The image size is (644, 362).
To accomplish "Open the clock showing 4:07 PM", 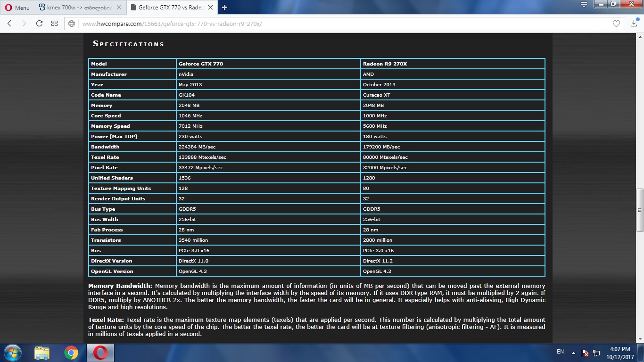I will tap(620, 353).
